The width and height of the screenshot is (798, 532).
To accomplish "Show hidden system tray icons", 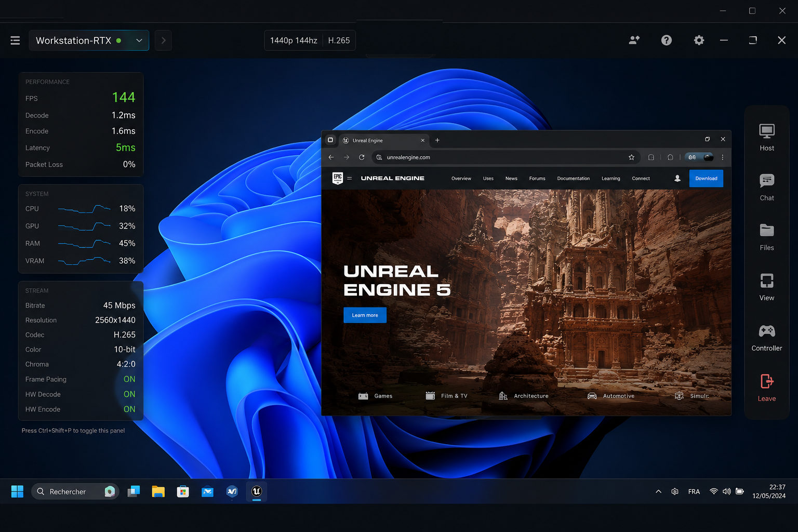I will [x=658, y=491].
